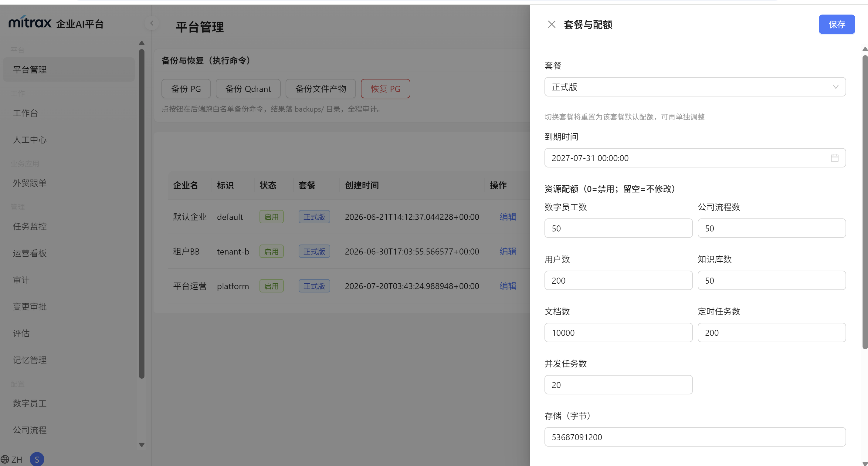This screenshot has height=466, width=868.
Task: Click sidebar scrollbar down arrow
Action: (x=141, y=445)
